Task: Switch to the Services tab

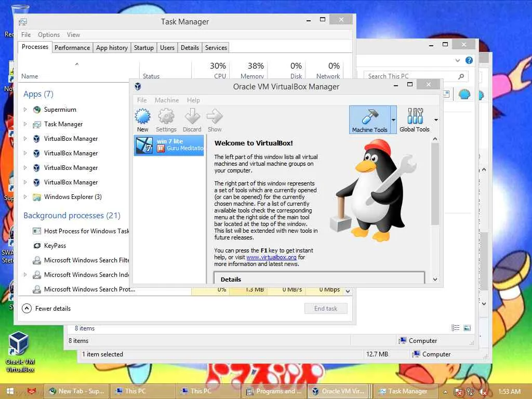Action: (216, 47)
